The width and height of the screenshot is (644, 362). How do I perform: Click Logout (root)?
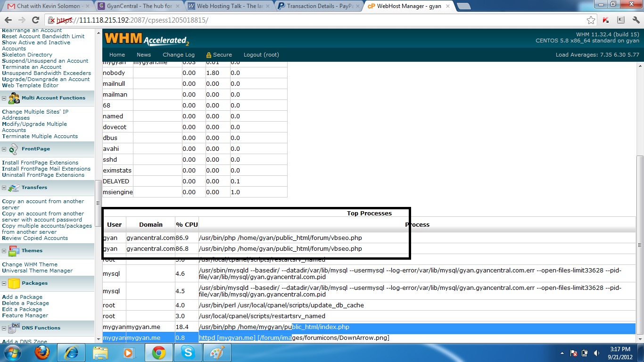[261, 55]
